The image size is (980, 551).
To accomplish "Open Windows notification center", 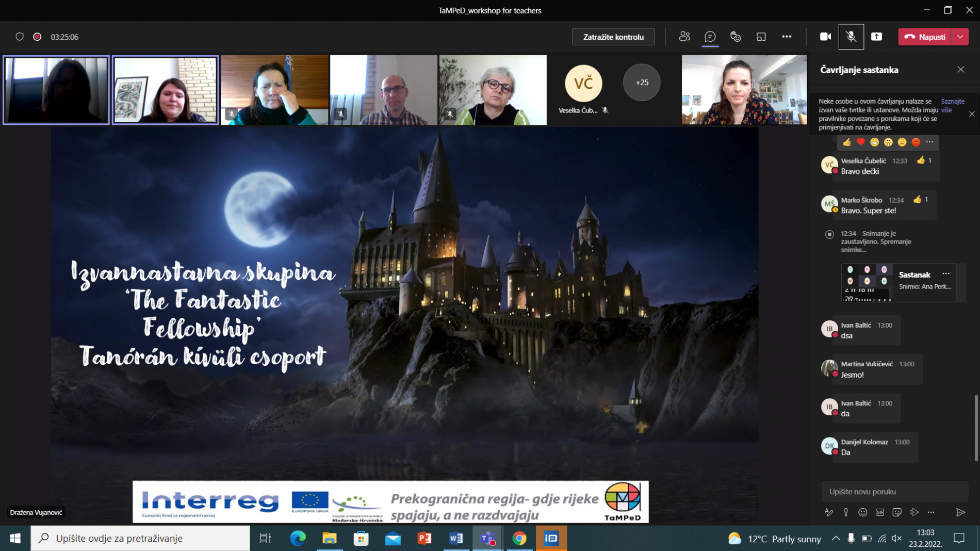I will [x=959, y=539].
